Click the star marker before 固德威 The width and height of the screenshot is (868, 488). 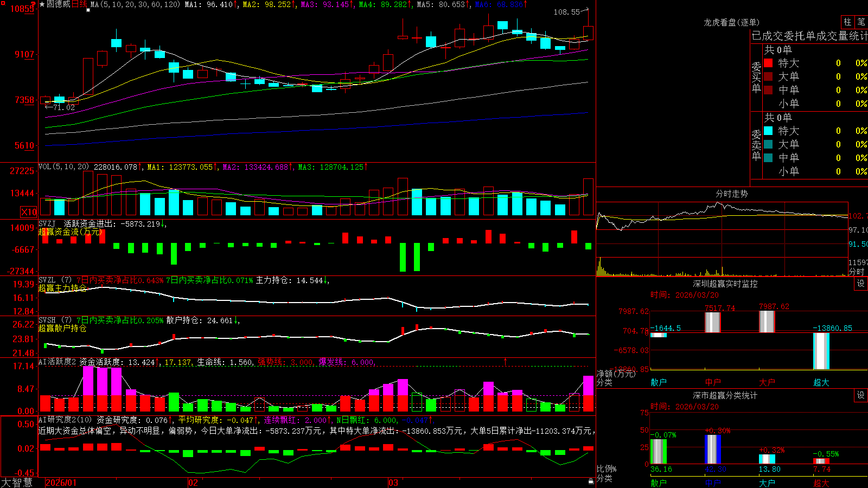(42, 4)
